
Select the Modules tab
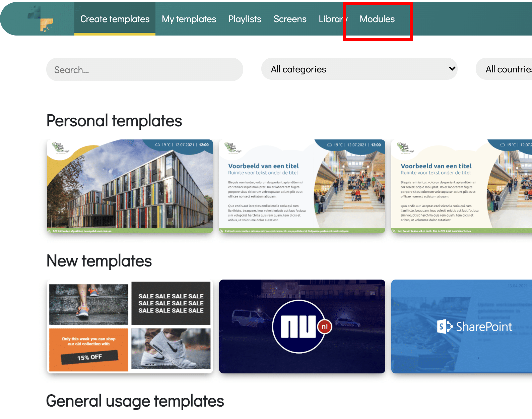[x=377, y=19]
